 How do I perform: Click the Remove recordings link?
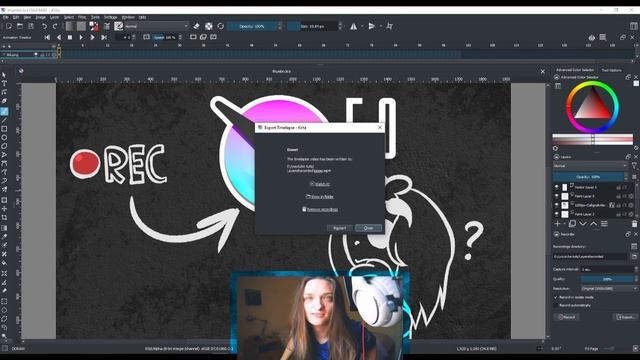pos(320,209)
